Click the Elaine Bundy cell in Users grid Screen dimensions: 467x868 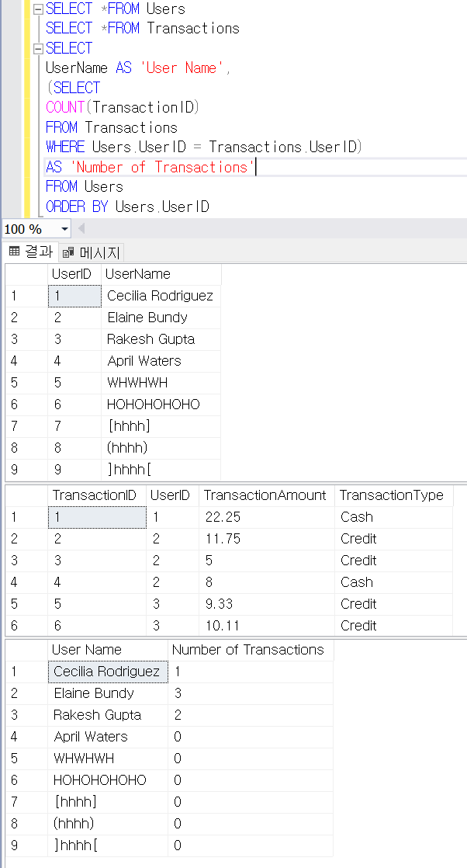point(161,318)
